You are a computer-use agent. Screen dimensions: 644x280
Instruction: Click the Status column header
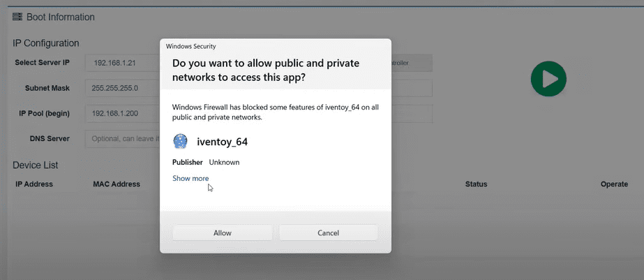(476, 184)
